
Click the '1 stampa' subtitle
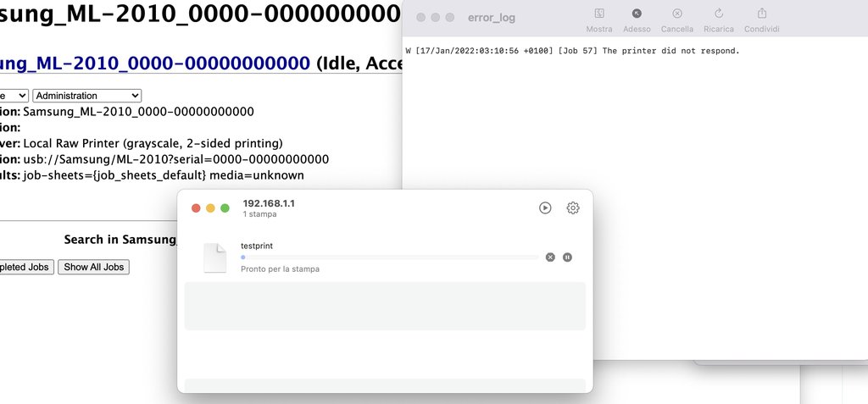pyautogui.click(x=259, y=214)
